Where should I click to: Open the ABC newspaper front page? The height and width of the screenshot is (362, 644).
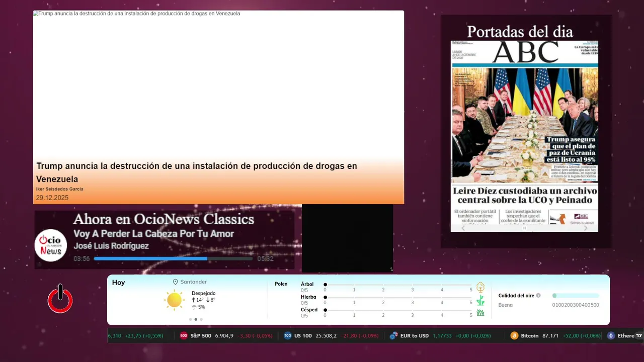pos(524,136)
